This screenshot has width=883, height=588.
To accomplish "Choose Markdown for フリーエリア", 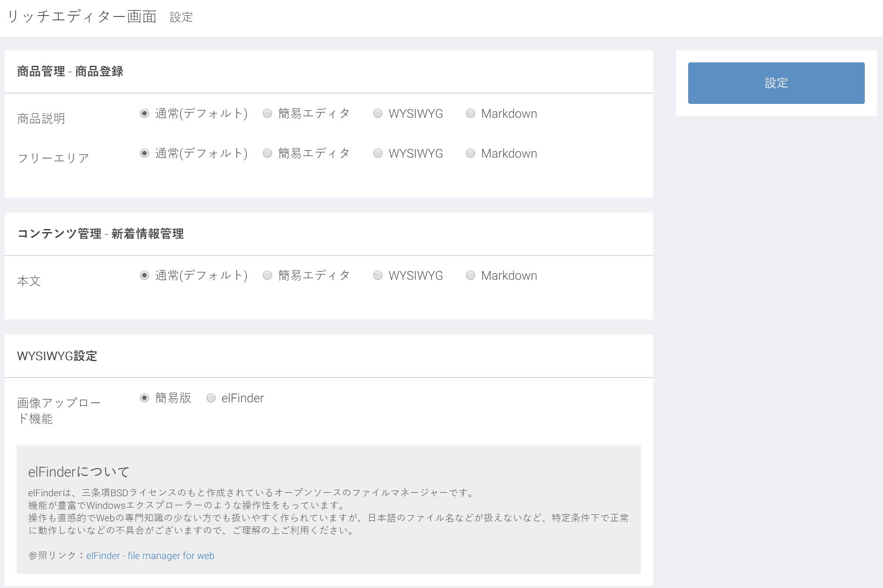I will (x=471, y=153).
